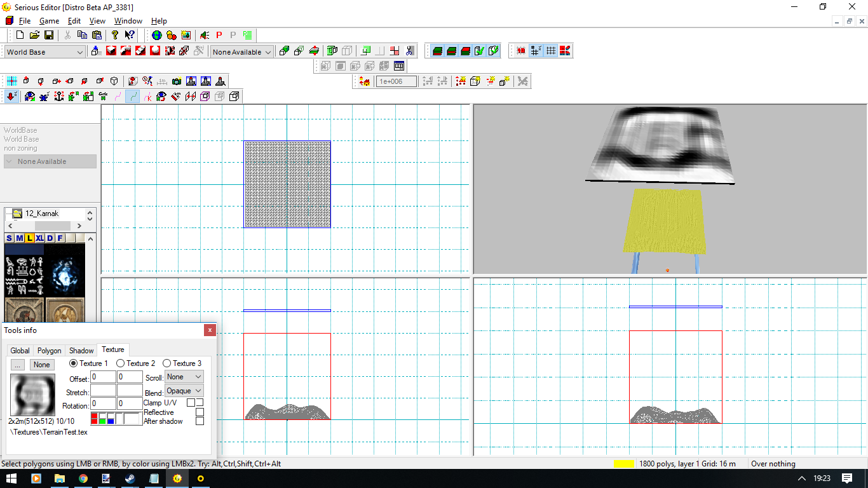Toggle the L thumbnail size button
This screenshot has height=488, width=868.
point(29,238)
